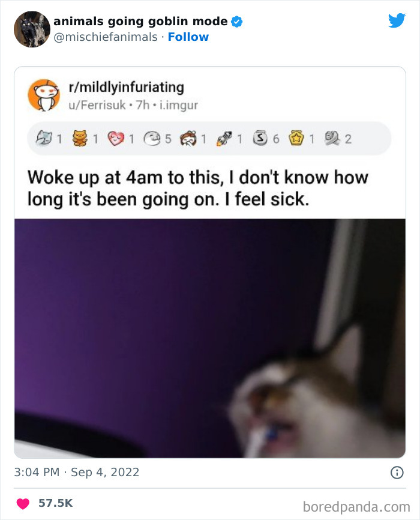Open the blurry cat photo
Image resolution: width=420 pixels, height=520 pixels.
pyautogui.click(x=210, y=338)
